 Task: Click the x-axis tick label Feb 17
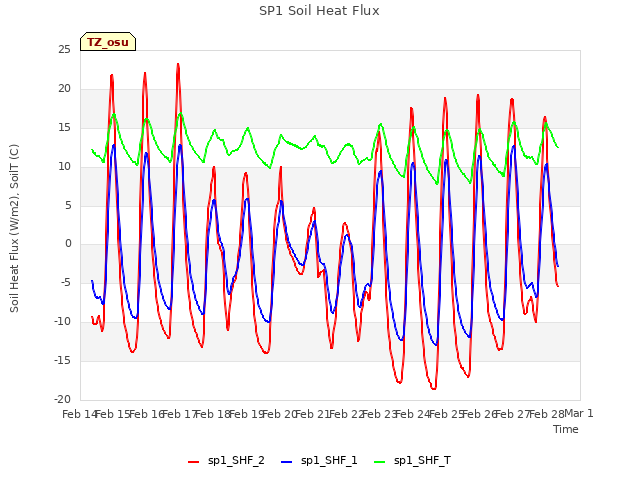(179, 414)
